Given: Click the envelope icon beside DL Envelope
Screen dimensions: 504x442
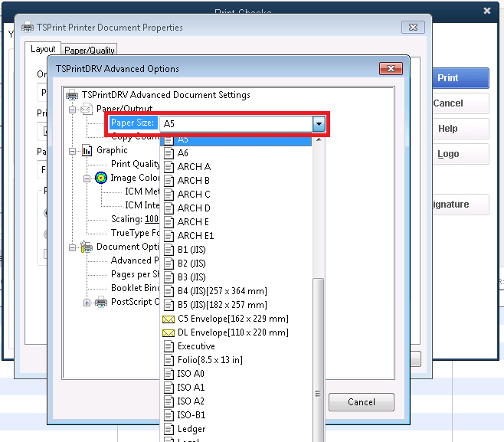Looking at the screenshot, I should [169, 333].
